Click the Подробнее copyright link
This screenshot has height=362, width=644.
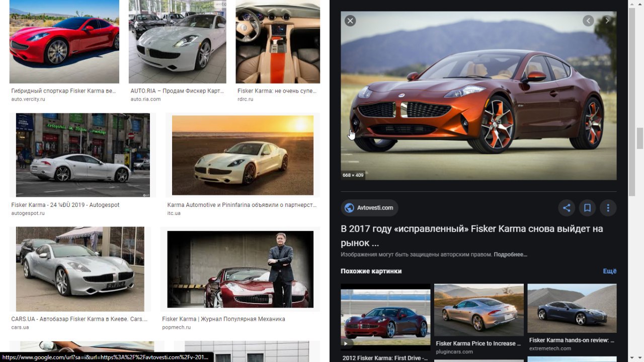[x=510, y=255]
